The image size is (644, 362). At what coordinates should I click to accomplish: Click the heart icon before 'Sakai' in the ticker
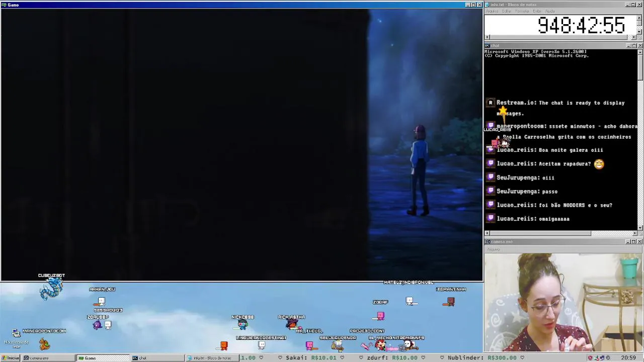[x=280, y=358]
